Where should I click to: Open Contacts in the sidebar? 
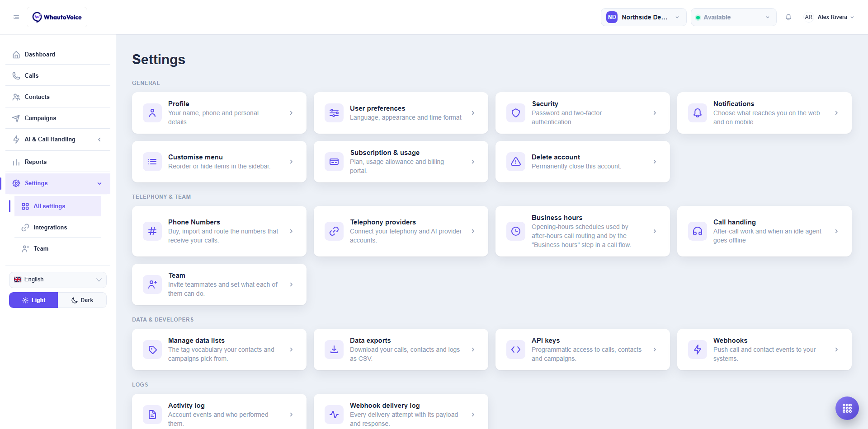click(58, 97)
